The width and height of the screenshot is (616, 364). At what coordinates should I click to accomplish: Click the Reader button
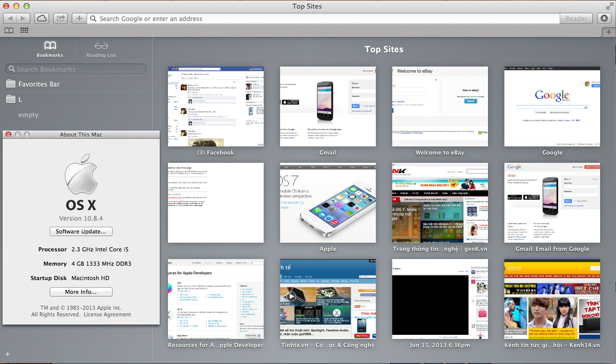pyautogui.click(x=577, y=18)
